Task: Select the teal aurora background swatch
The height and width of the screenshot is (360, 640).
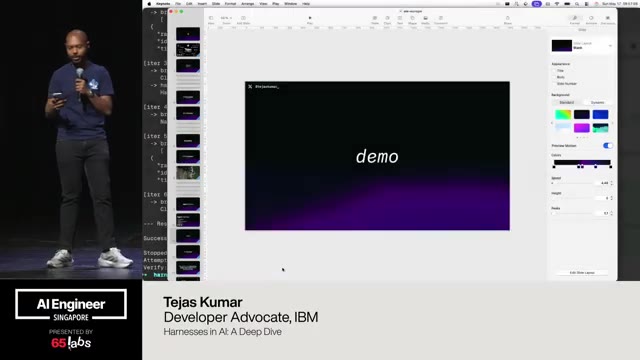Action: [600, 128]
